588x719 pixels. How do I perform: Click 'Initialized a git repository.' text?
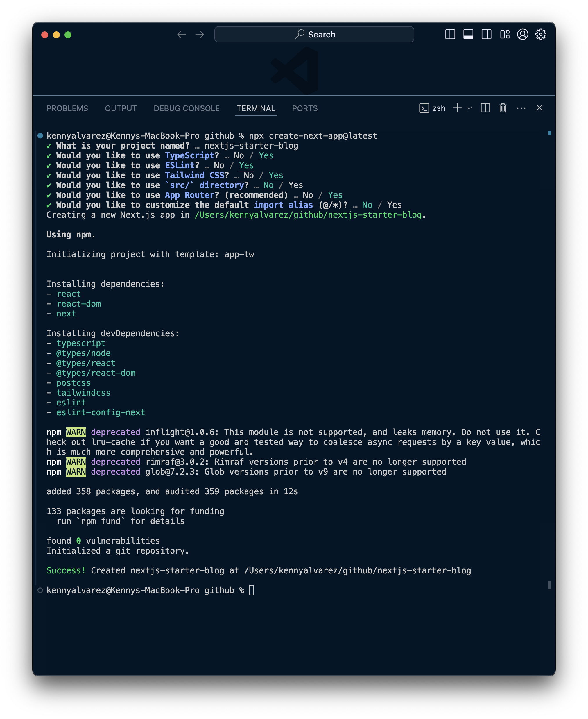point(118,551)
